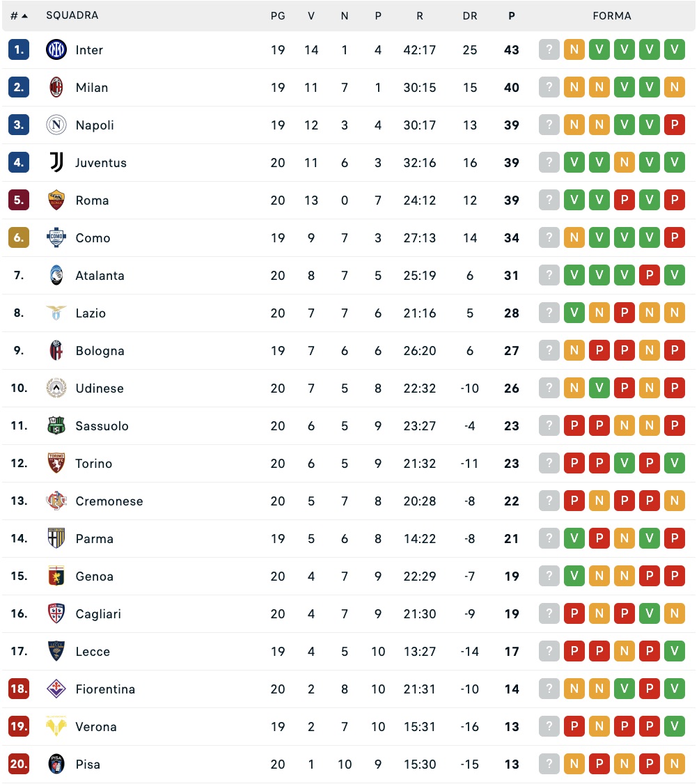Click the position 20 badge for Pisa
This screenshot has width=699, height=784.
coord(19,764)
